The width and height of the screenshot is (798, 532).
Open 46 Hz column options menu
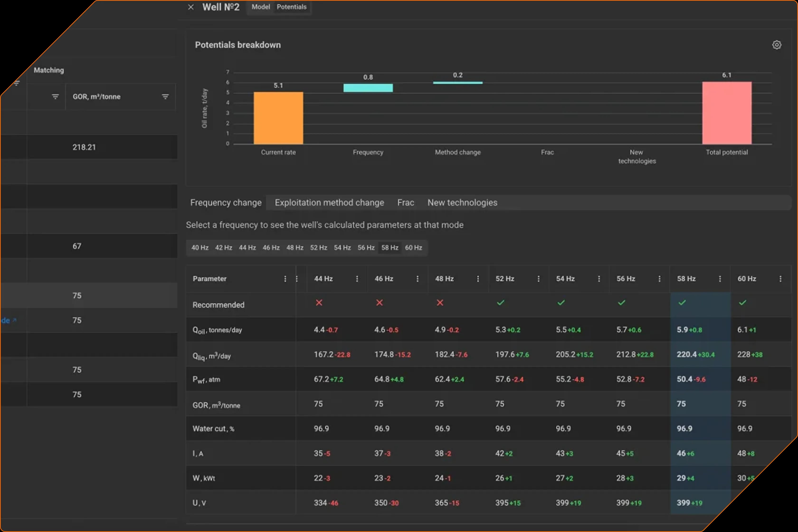coord(418,279)
